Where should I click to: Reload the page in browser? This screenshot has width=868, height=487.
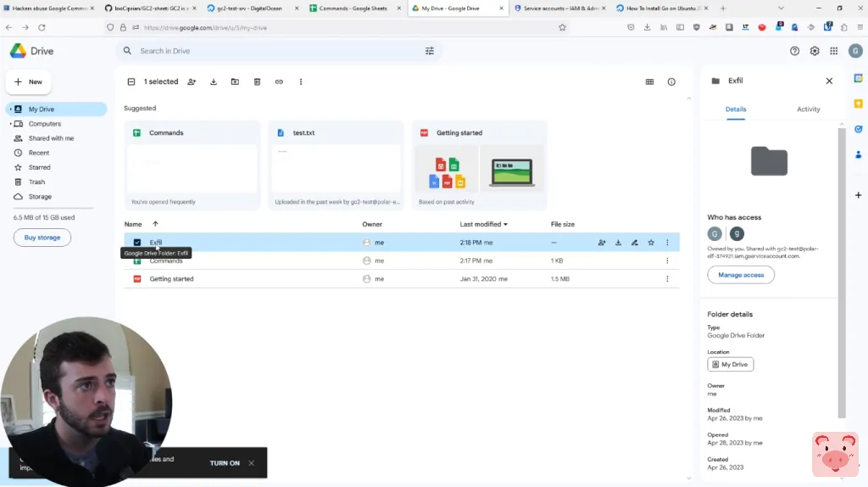[x=42, y=27]
